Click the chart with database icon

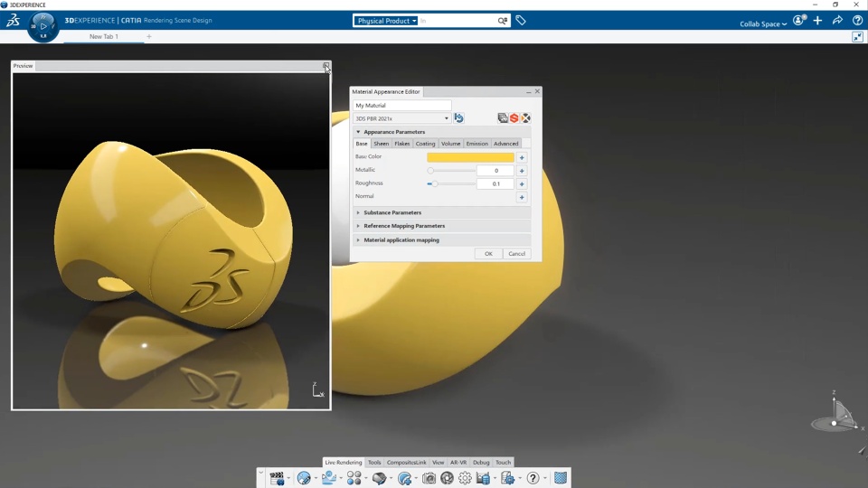click(x=483, y=478)
